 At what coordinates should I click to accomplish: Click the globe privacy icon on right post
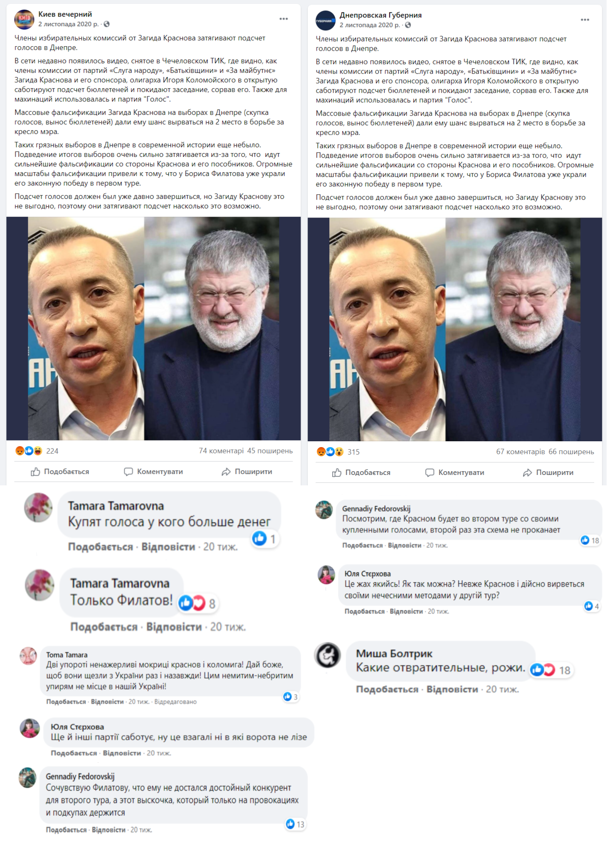408,25
